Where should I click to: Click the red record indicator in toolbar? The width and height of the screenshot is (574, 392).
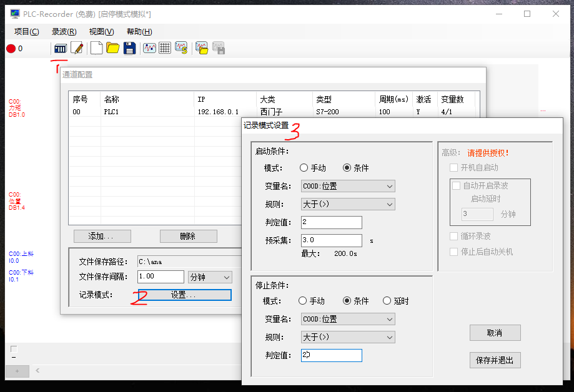pyautogui.click(x=11, y=48)
